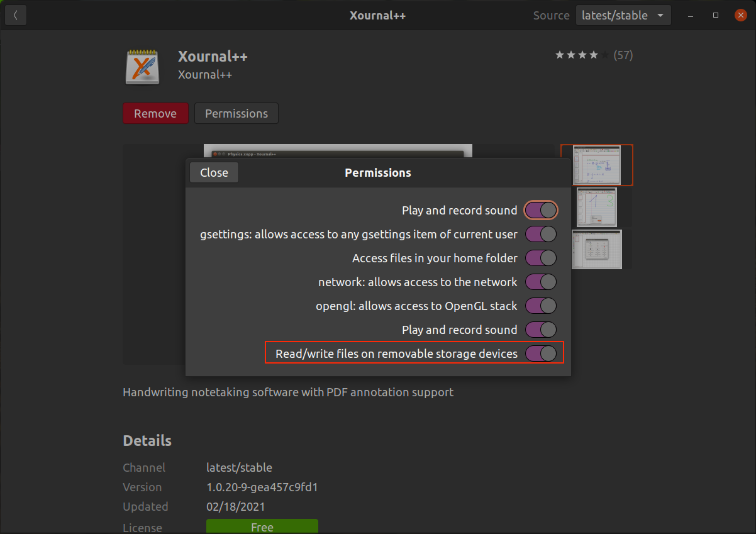This screenshot has height=534, width=756.
Task: Click the Remove button
Action: click(155, 113)
